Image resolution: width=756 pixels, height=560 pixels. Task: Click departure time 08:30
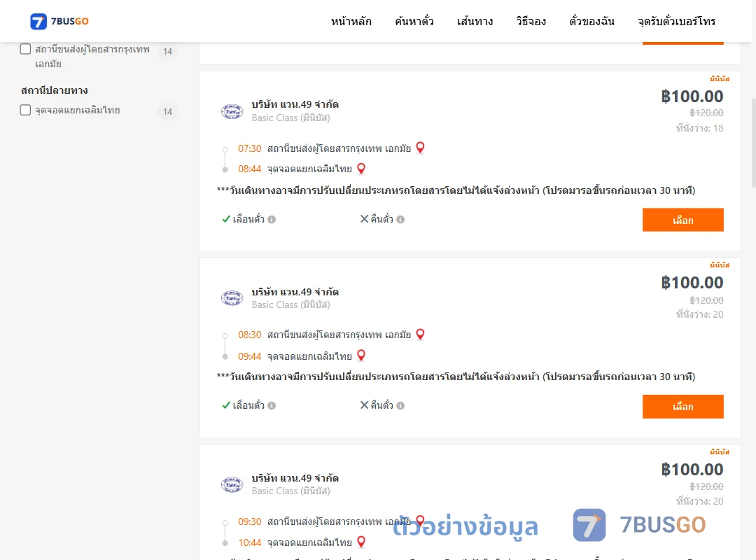tap(250, 335)
